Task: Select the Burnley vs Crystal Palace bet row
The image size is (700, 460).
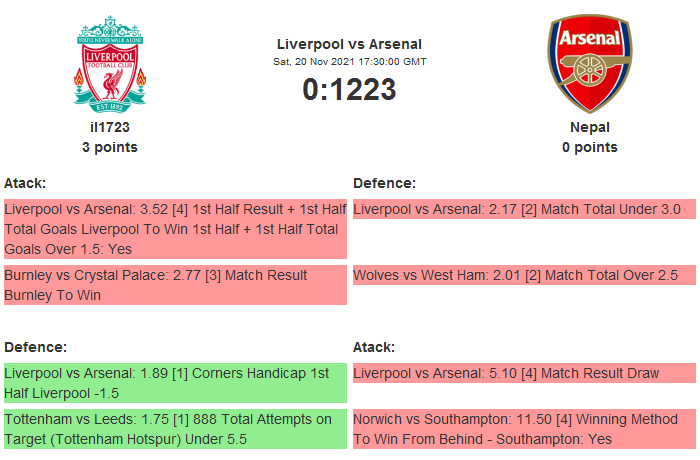Action: [x=175, y=284]
